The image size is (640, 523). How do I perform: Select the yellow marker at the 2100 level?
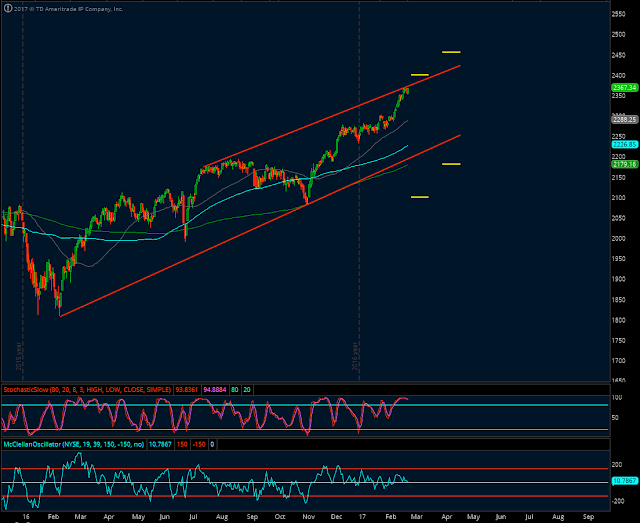(420, 197)
